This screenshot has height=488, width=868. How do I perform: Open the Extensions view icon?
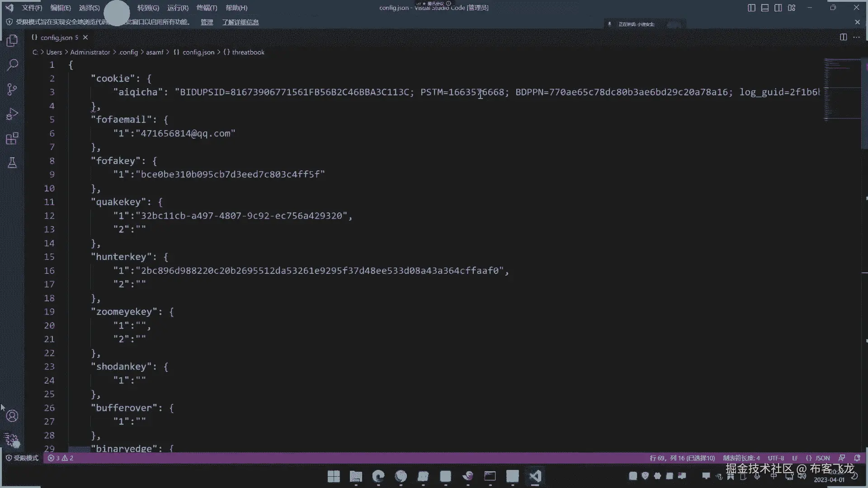(12, 138)
